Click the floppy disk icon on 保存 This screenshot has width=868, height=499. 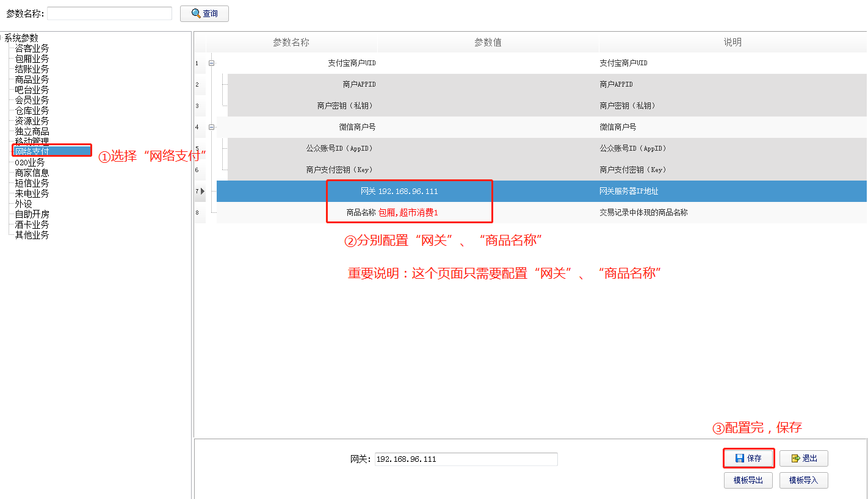click(x=740, y=458)
